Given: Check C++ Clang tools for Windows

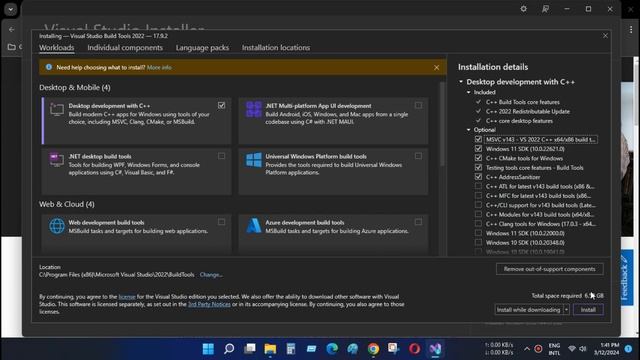Looking at the screenshot, I should pos(478,224).
